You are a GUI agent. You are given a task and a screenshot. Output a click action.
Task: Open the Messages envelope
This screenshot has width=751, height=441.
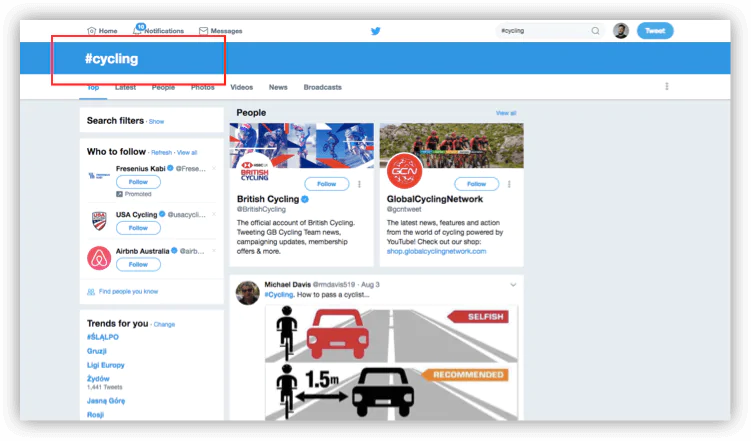204,31
